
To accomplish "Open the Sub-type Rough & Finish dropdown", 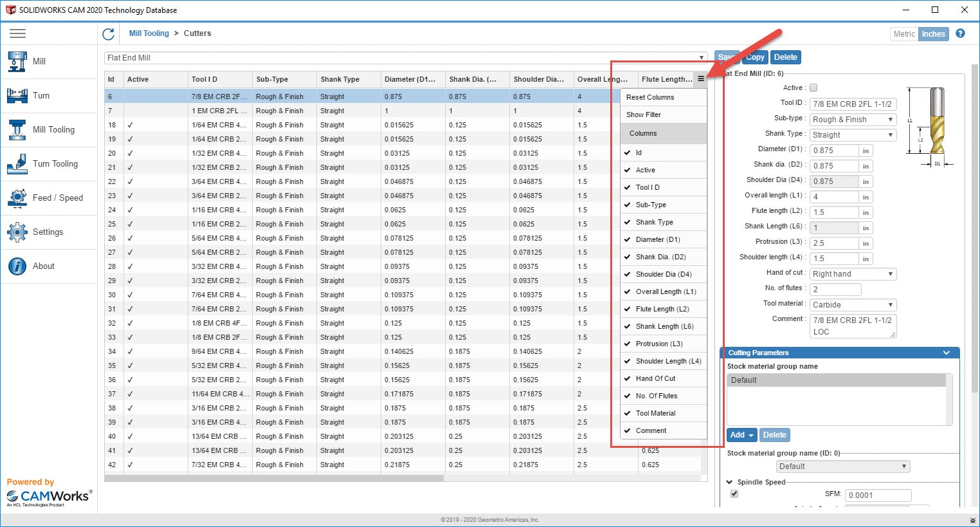I will 853,120.
